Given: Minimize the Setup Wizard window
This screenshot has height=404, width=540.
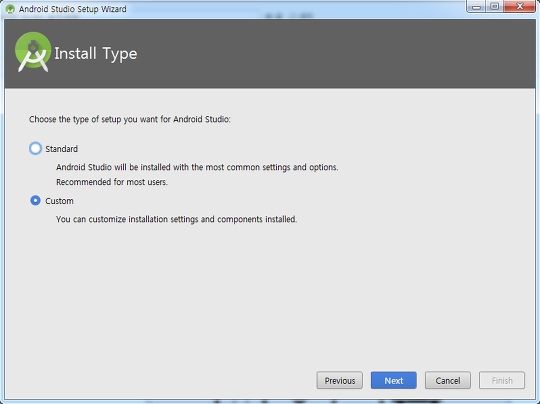Looking at the screenshot, I should (476, 7).
